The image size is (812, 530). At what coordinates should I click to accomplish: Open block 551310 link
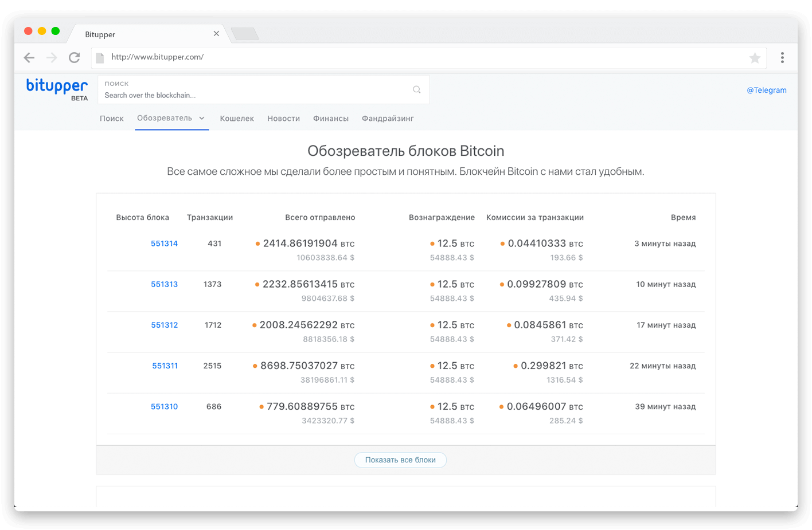(164, 406)
